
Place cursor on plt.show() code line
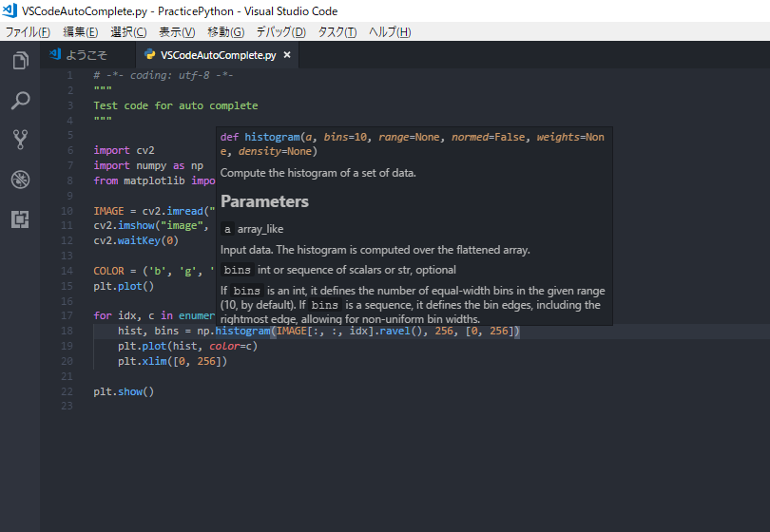coord(124,391)
